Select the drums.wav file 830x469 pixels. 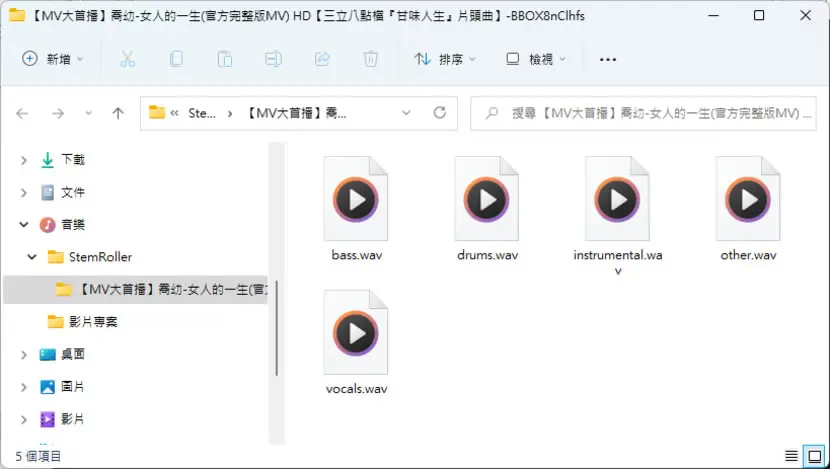point(487,209)
